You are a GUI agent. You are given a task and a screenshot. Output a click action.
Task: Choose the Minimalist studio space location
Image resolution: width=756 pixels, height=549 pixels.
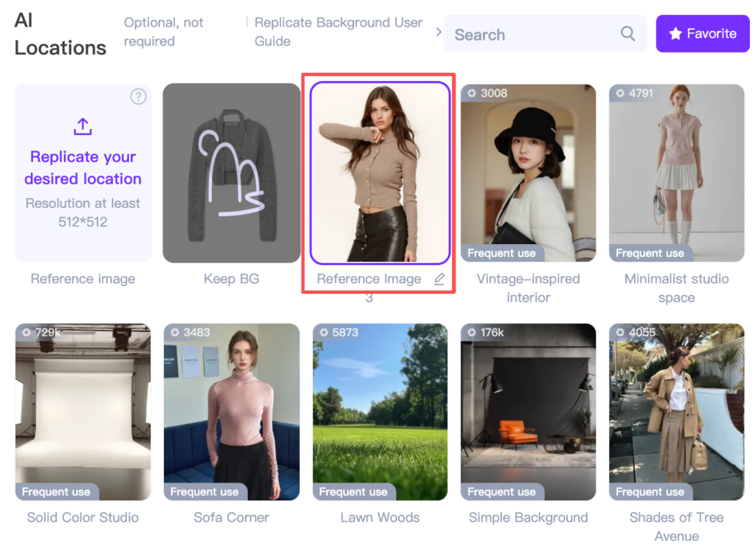click(676, 173)
